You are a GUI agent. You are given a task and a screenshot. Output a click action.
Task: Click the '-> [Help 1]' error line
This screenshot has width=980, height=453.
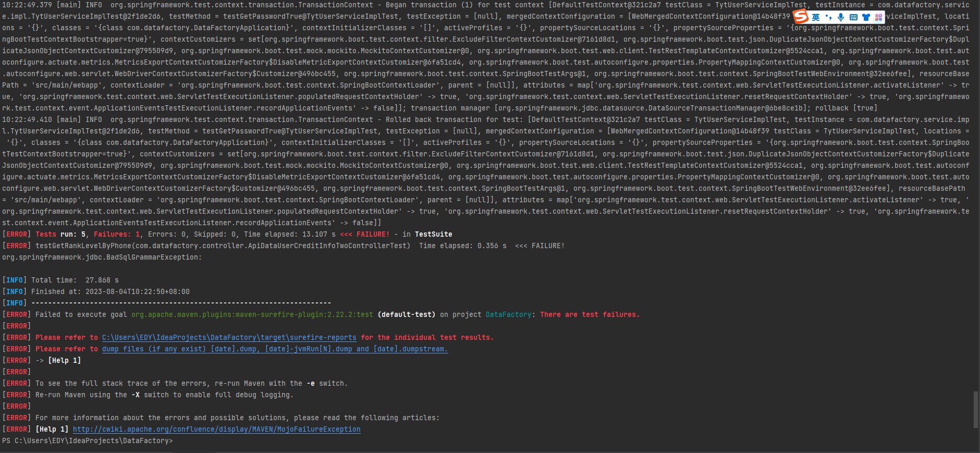(x=42, y=360)
